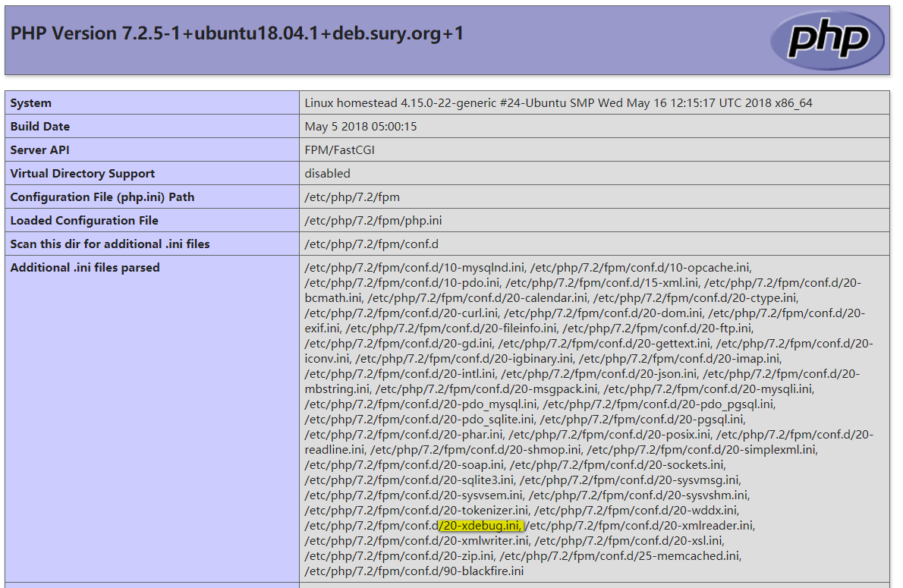Click the Additional .ini files parsed label
The image size is (903, 588).
click(x=85, y=268)
